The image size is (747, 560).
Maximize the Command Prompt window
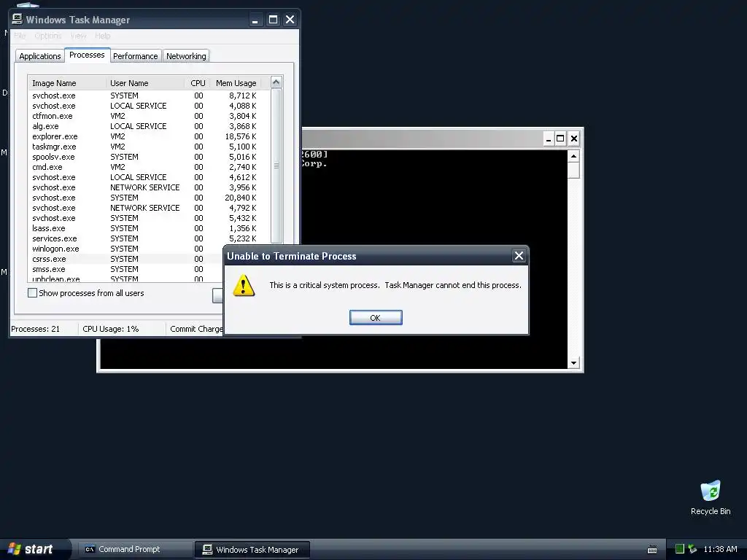(x=561, y=139)
